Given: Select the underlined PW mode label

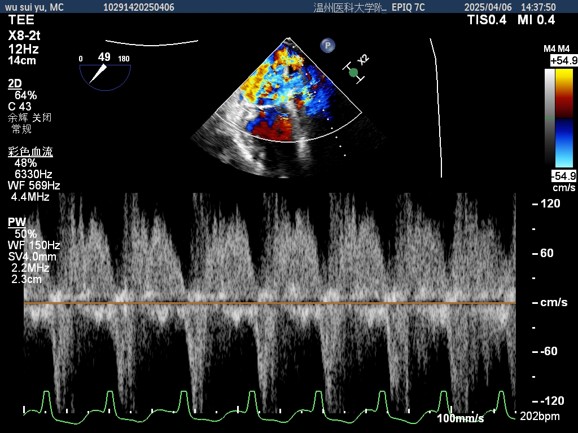Looking at the screenshot, I should tap(17, 222).
